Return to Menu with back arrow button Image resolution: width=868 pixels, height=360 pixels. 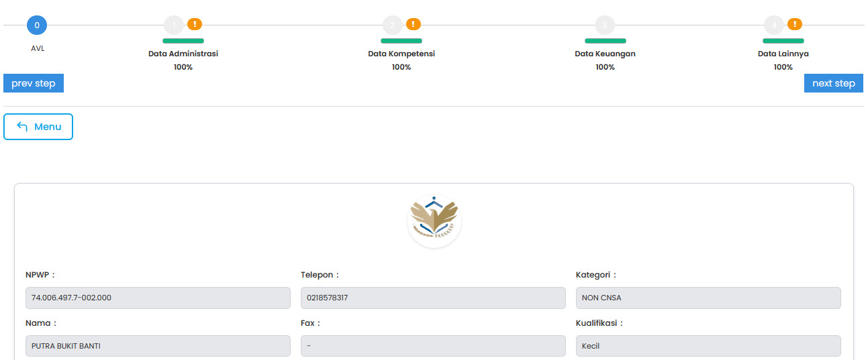click(x=38, y=127)
